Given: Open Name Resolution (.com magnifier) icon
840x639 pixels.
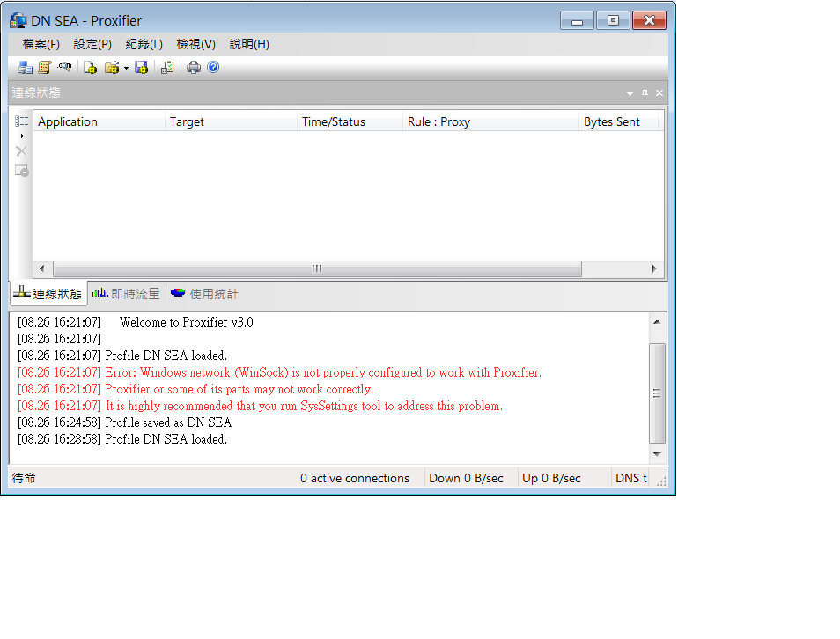Looking at the screenshot, I should tap(65, 67).
